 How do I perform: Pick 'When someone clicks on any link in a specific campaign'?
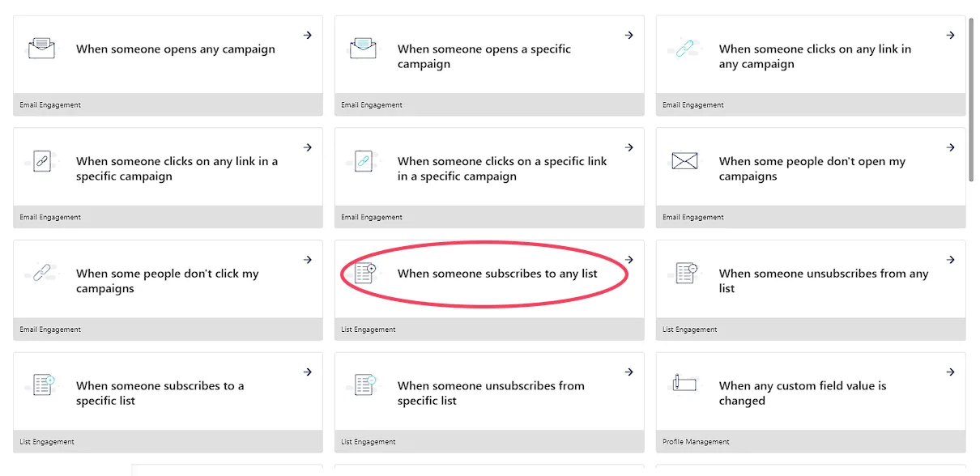(177, 168)
